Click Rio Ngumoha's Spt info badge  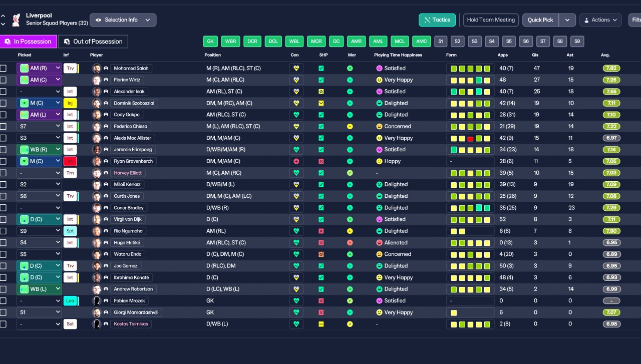click(x=70, y=231)
